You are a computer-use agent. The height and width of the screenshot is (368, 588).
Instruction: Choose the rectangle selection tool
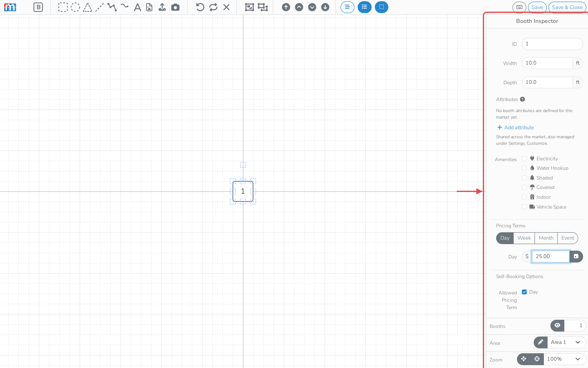(63, 7)
